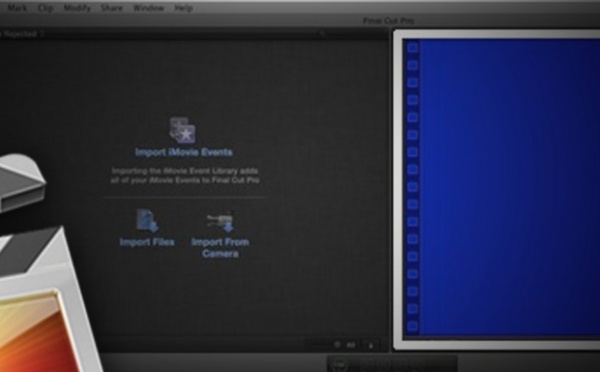
Task: Open the Share menu
Action: (111, 8)
